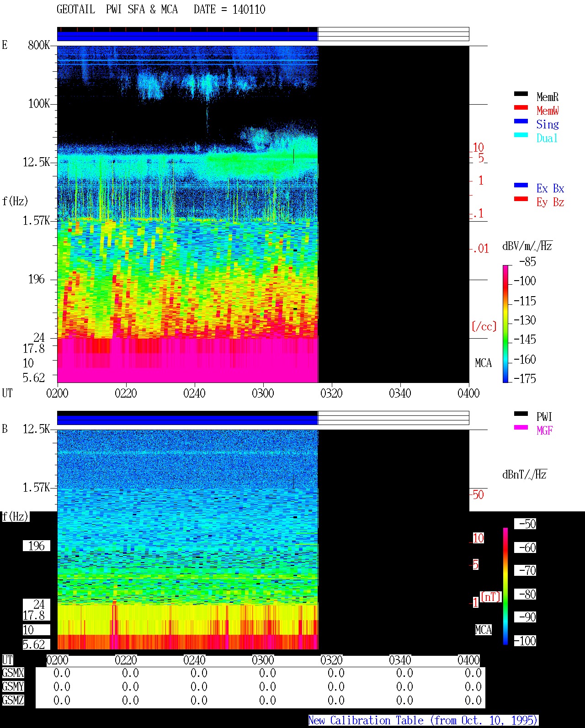Click the dBnT/√Hz unit label
Viewport: 585px width, 728px height.
(525, 474)
